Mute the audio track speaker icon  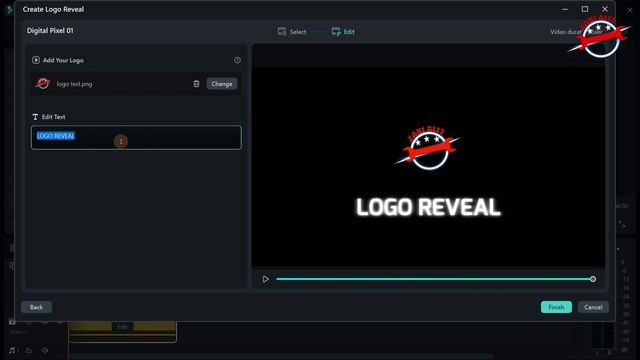coord(45,350)
